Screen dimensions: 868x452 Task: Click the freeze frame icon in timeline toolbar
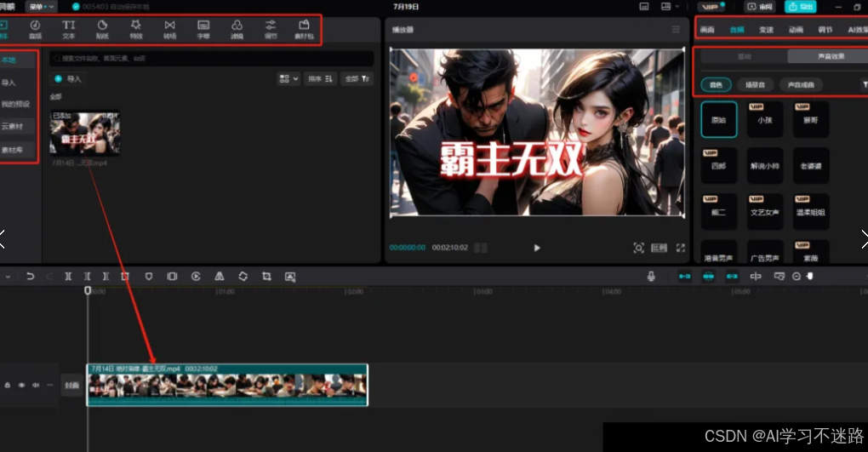[172, 276]
